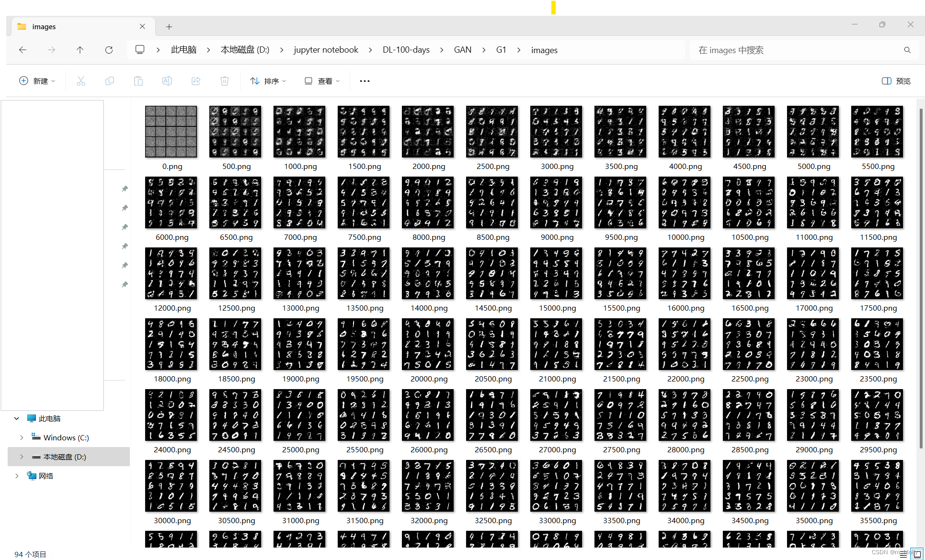Select the 30000.png thumbnail
Viewport: 925px width, 560px height.
click(171, 486)
